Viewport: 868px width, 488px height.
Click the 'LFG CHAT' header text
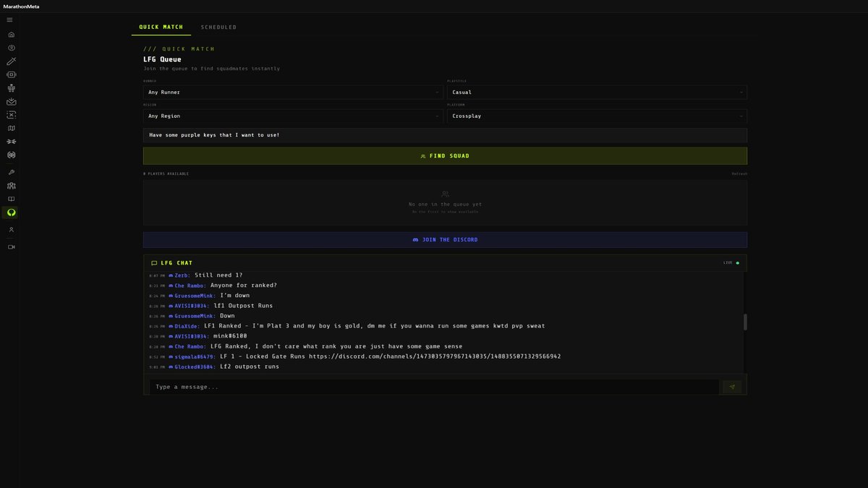click(176, 263)
